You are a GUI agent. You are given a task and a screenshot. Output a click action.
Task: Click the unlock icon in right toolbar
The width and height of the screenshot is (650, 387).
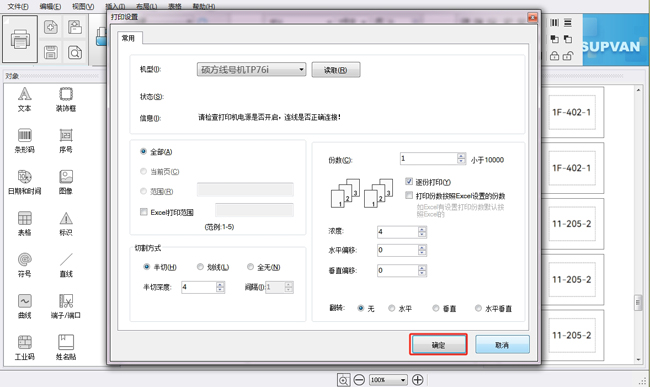point(568,56)
